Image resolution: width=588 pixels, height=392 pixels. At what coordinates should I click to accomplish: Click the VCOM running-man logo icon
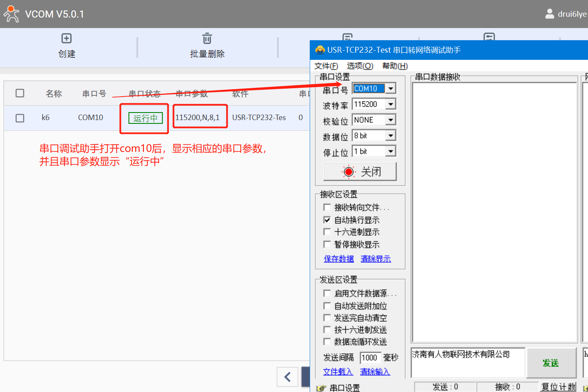tap(11, 14)
